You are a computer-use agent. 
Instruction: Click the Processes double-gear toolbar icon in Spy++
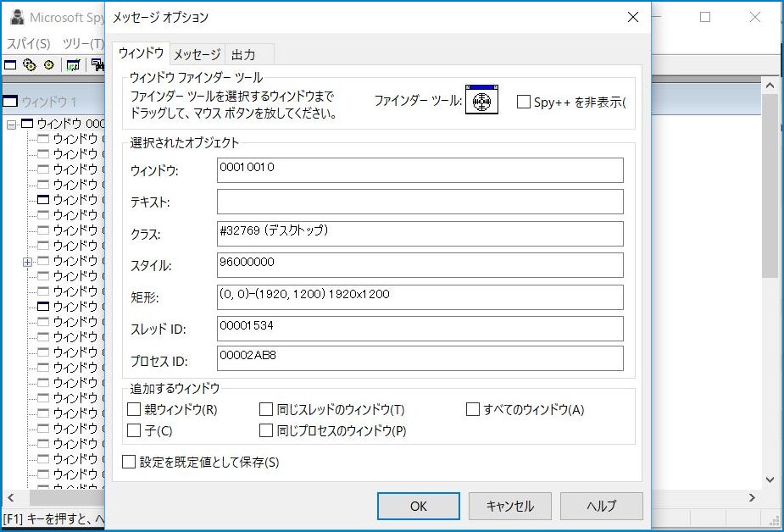(x=30, y=65)
